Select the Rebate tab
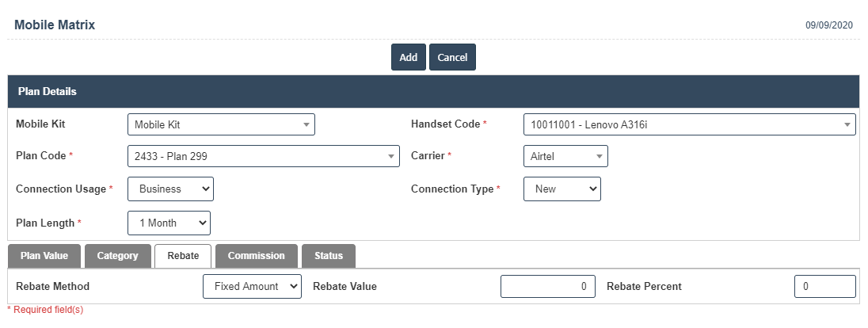This screenshot has height=328, width=868. point(183,256)
